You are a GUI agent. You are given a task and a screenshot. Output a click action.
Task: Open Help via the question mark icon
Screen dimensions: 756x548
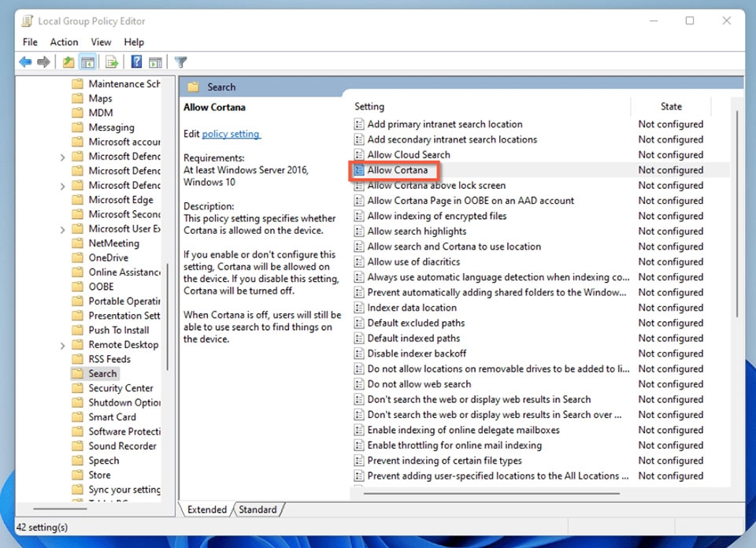tap(136, 61)
